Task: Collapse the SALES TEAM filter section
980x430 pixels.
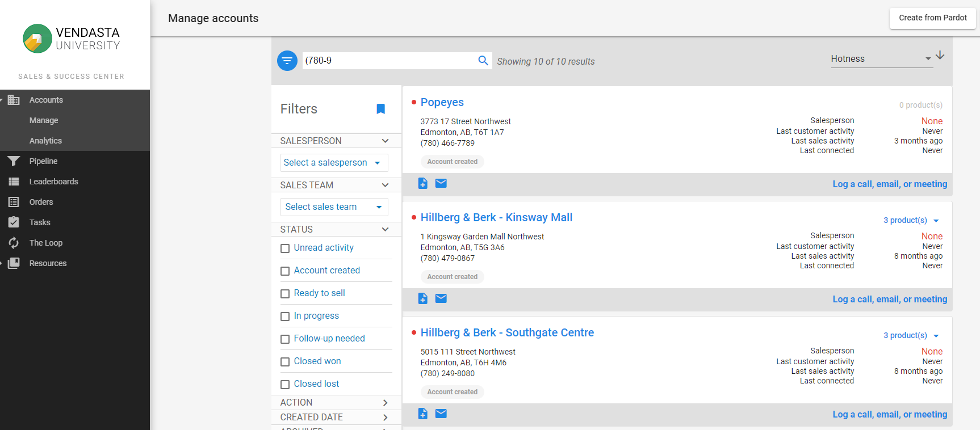Action: (x=336, y=185)
